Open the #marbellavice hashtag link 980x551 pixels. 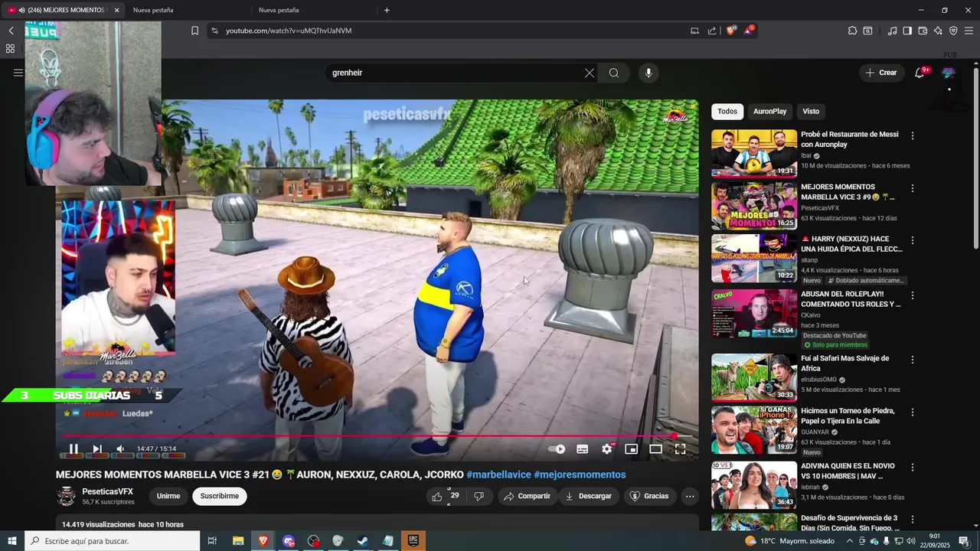pos(498,474)
